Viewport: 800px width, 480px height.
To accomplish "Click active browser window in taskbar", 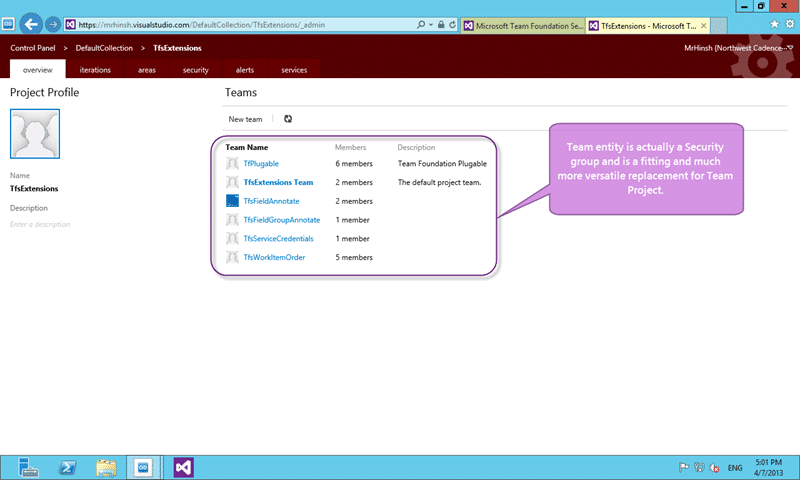I will click(x=143, y=467).
